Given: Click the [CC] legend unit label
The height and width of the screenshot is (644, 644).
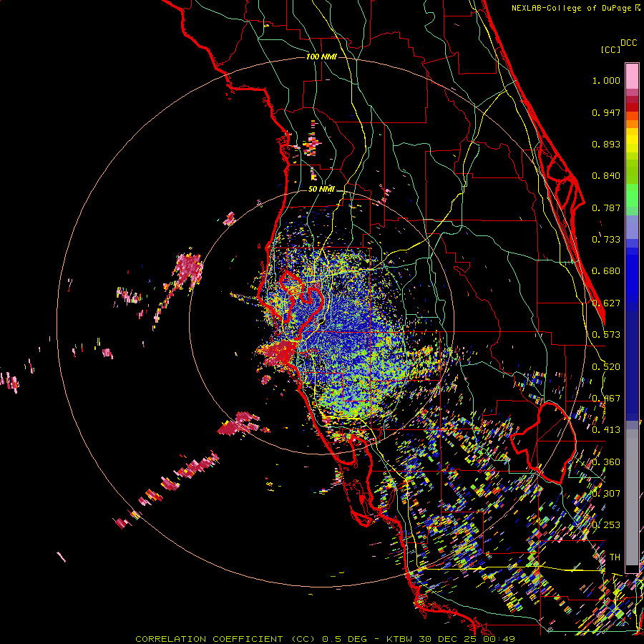Looking at the screenshot, I should [610, 49].
